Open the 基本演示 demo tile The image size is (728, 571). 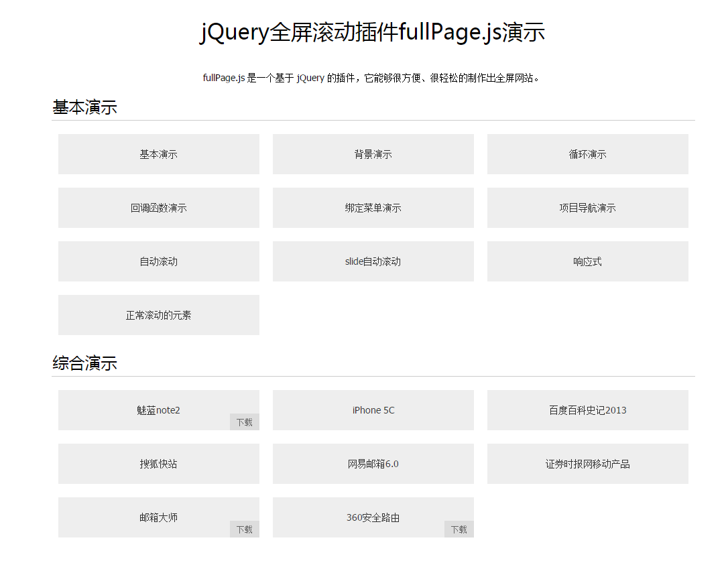(158, 154)
